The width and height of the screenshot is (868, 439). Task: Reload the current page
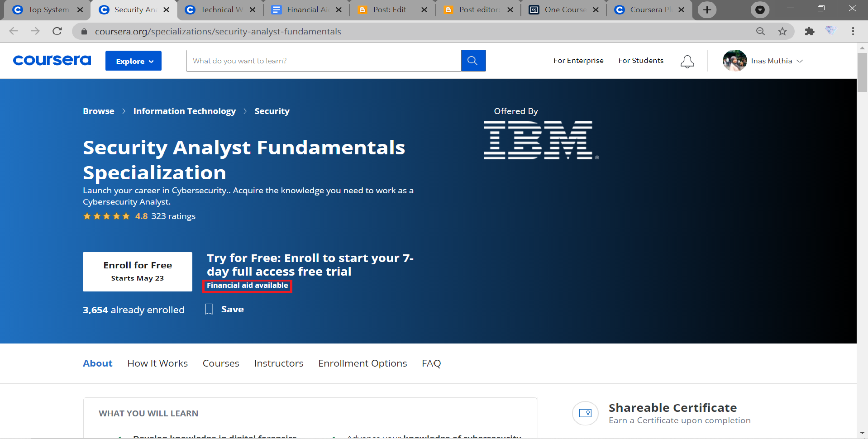(57, 31)
